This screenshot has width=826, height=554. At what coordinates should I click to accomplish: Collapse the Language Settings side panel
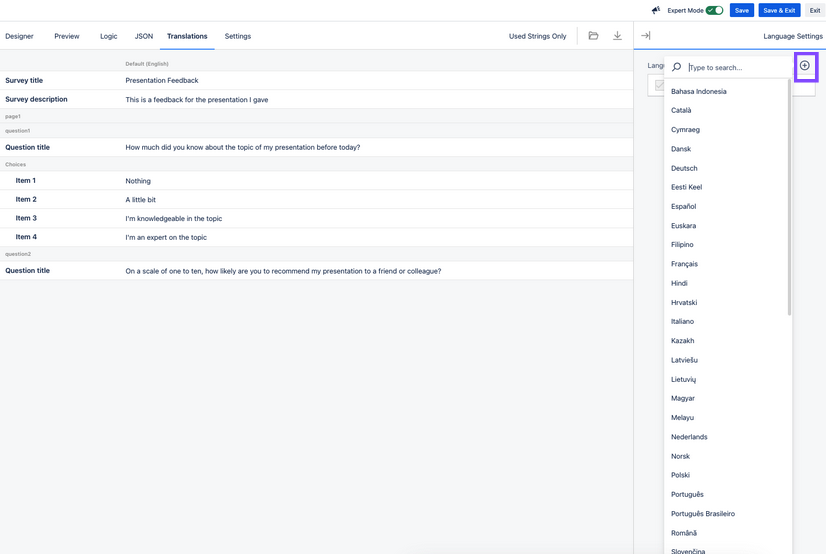pos(645,36)
